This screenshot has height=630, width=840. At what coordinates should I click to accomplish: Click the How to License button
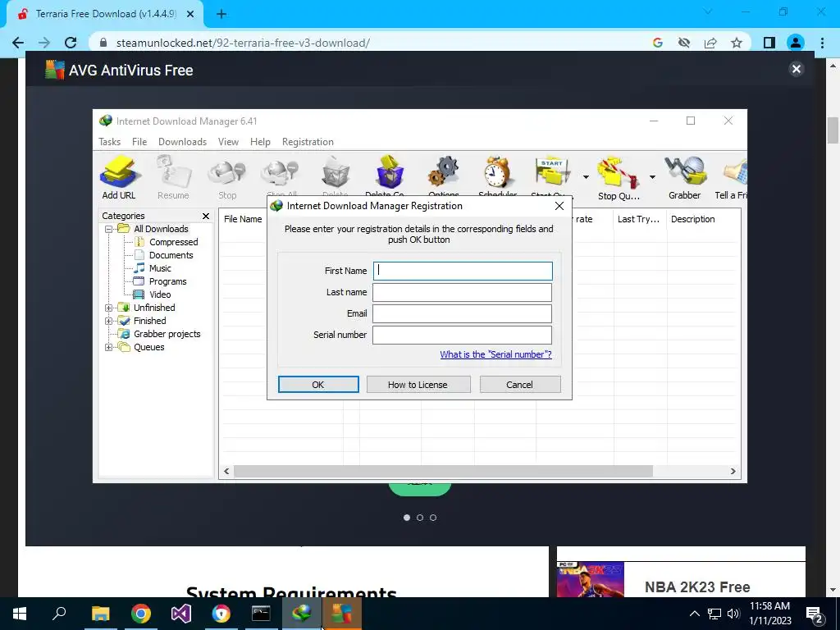(418, 385)
